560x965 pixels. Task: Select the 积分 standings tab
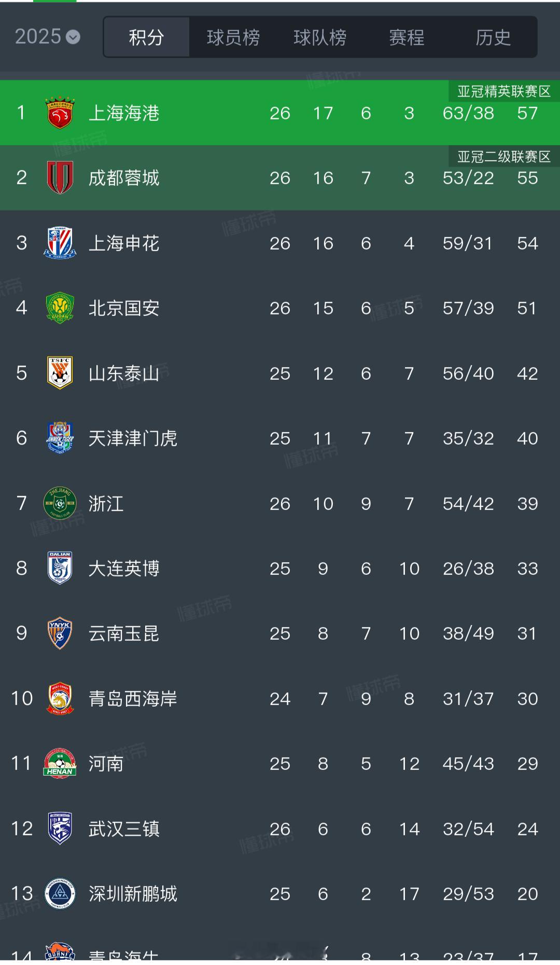pos(147,37)
